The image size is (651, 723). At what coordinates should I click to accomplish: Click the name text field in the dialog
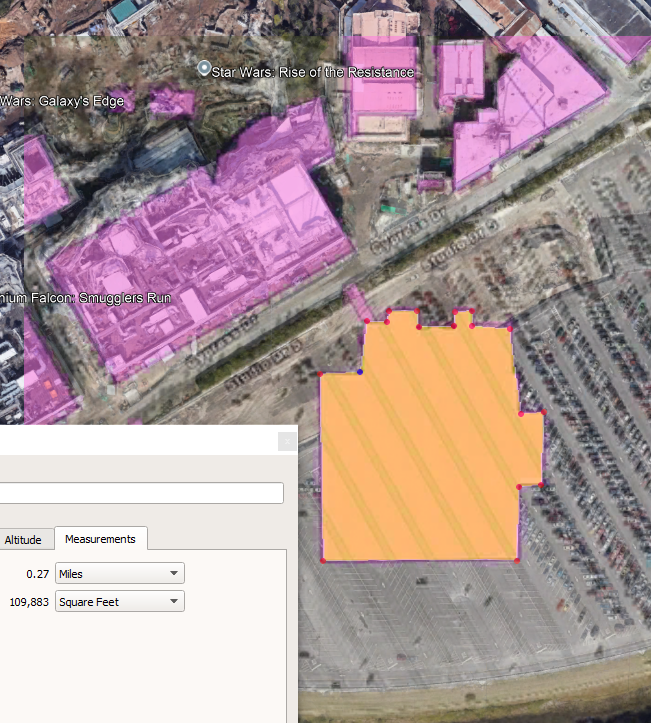pyautogui.click(x=140, y=493)
